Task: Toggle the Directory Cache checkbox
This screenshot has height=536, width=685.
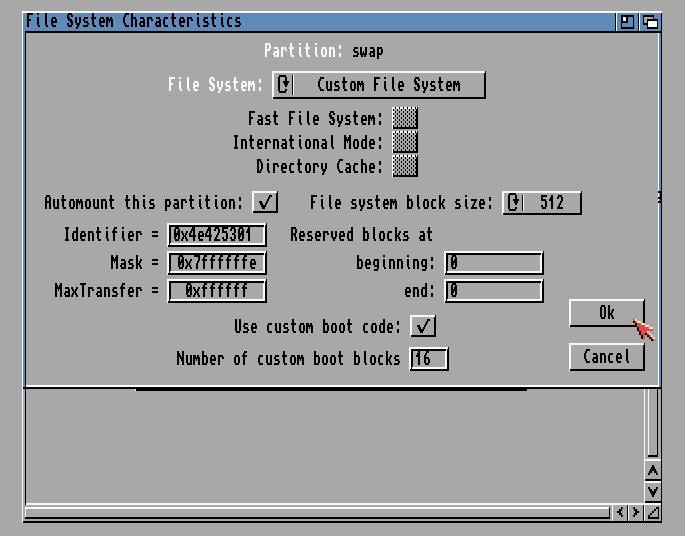Action: click(x=404, y=166)
